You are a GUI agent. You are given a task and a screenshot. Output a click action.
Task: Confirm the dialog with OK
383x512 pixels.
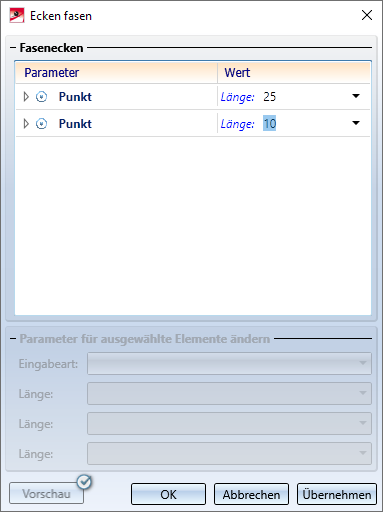[x=168, y=494]
